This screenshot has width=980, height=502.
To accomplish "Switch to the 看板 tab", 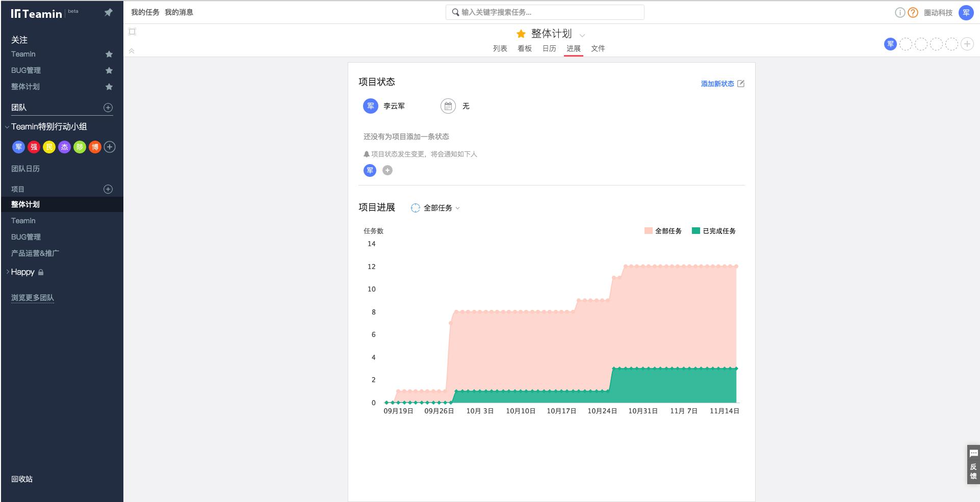I will tap(524, 48).
